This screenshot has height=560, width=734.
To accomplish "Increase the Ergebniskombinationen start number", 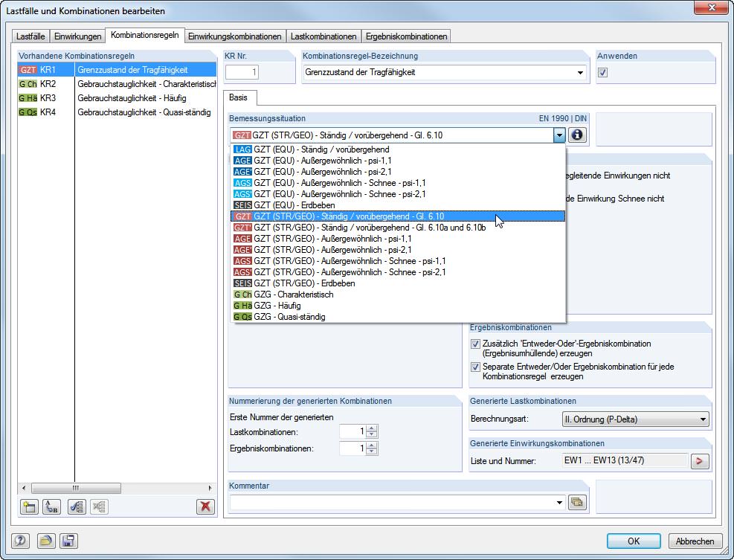I will tap(372, 445).
